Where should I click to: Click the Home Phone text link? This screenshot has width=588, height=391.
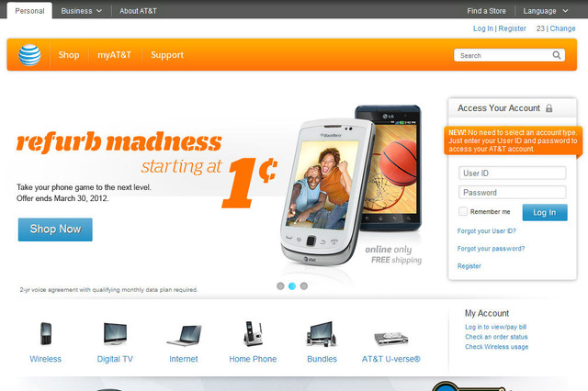253,359
